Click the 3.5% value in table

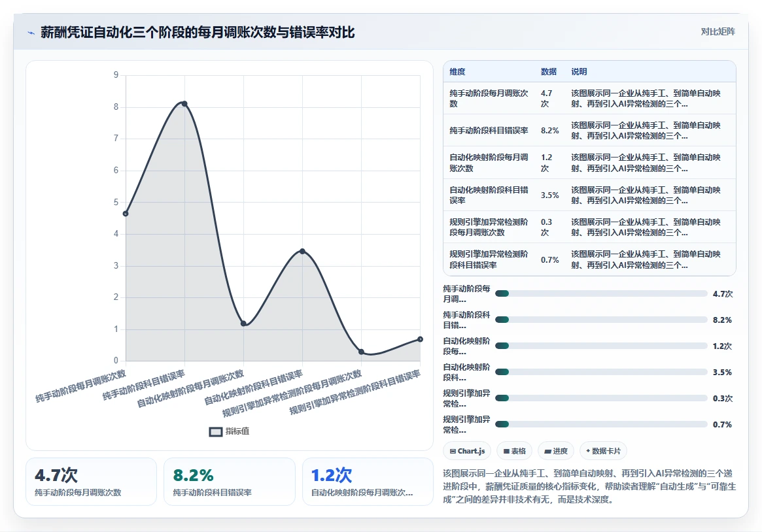(x=550, y=195)
